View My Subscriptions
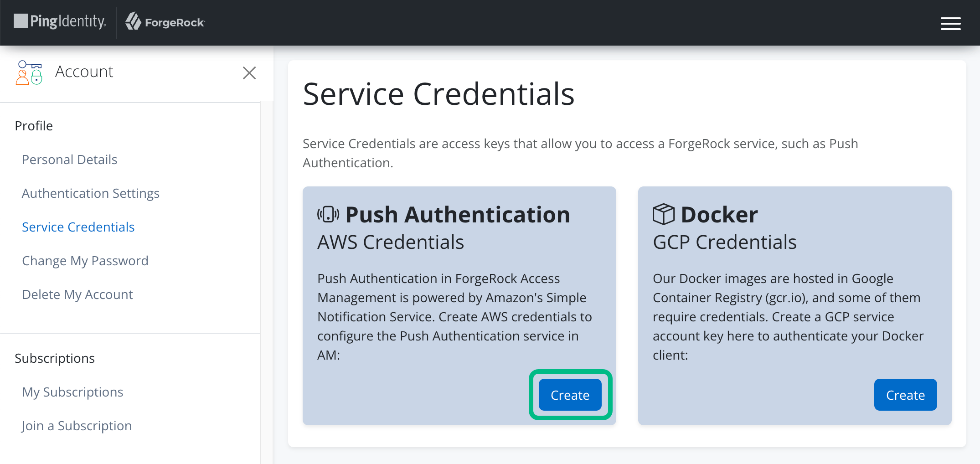The width and height of the screenshot is (980, 464). [72, 392]
